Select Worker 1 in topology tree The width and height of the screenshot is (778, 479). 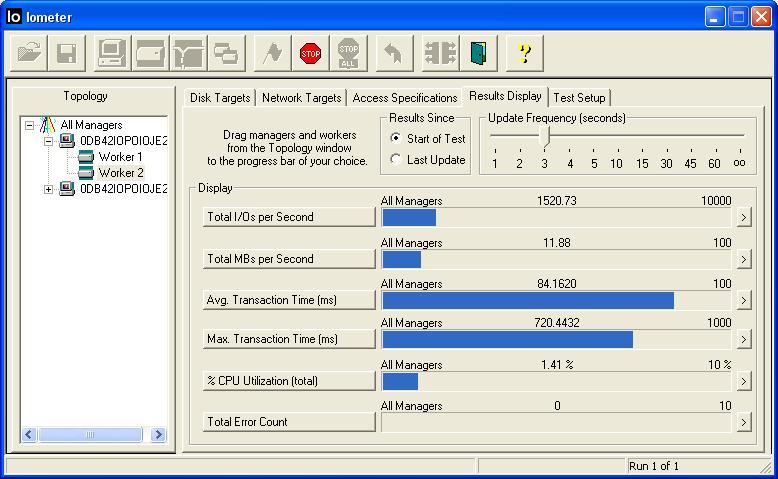[121, 157]
